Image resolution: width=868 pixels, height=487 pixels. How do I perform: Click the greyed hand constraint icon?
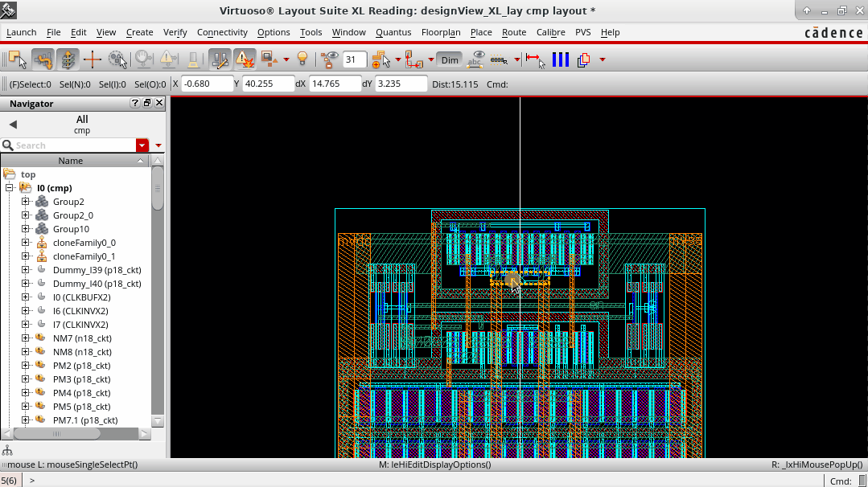143,59
